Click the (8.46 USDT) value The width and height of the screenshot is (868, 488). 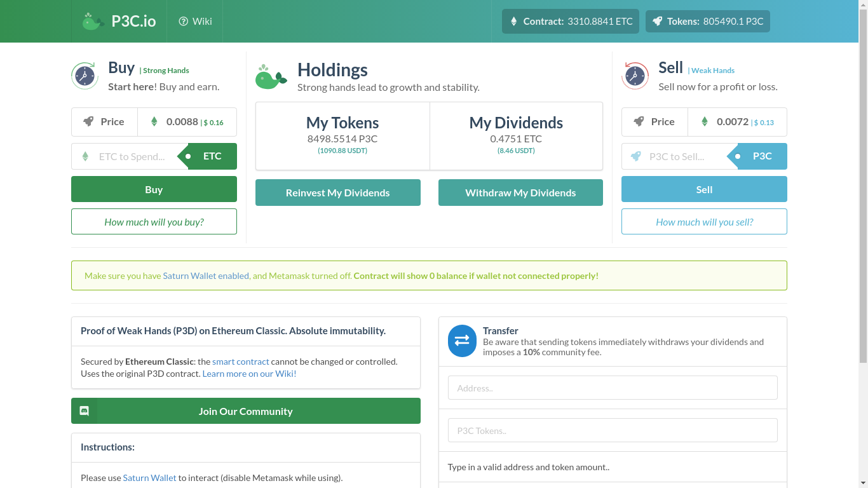coord(516,151)
